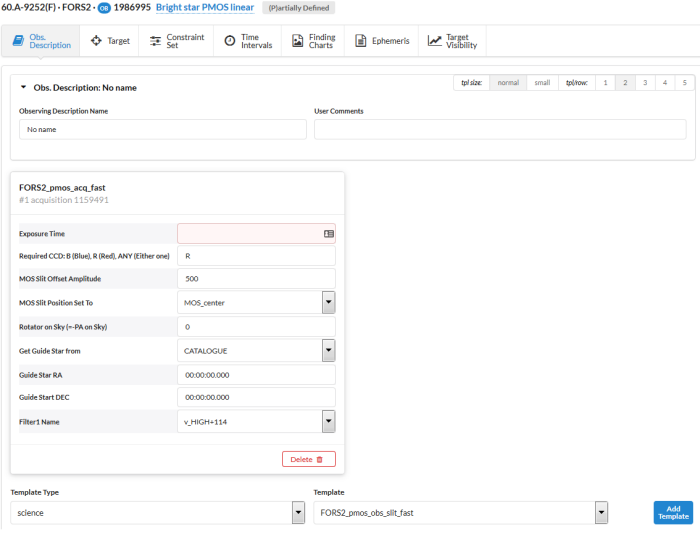The height and width of the screenshot is (533, 700).
Task: Click the Constraint Set sliders icon
Action: (x=155, y=41)
